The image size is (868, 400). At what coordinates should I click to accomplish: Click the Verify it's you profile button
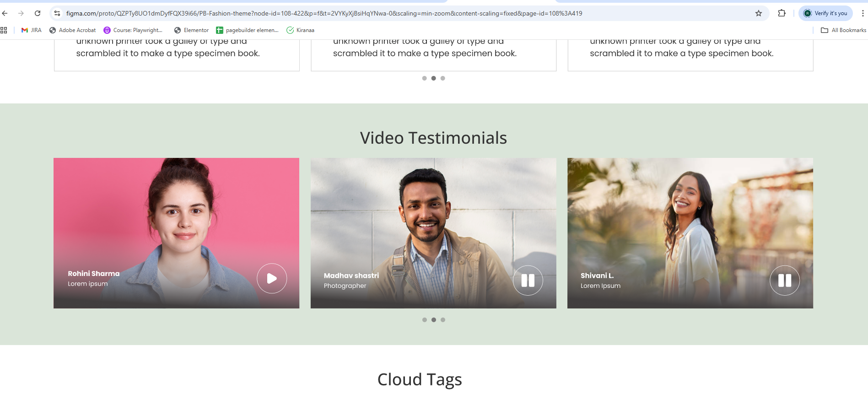coord(825,13)
